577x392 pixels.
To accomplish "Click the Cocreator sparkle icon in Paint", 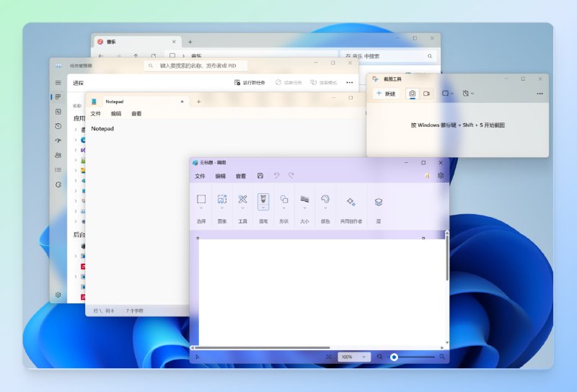I will pyautogui.click(x=351, y=201).
